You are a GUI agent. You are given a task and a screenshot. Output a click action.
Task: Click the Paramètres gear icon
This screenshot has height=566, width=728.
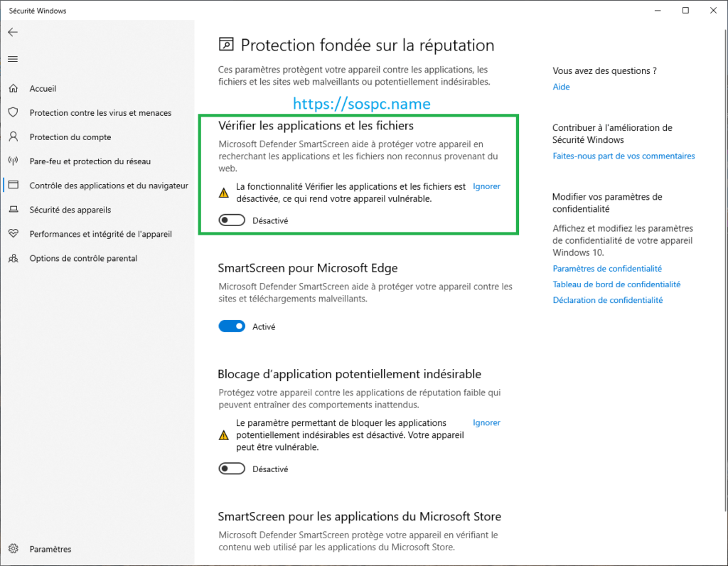13,549
